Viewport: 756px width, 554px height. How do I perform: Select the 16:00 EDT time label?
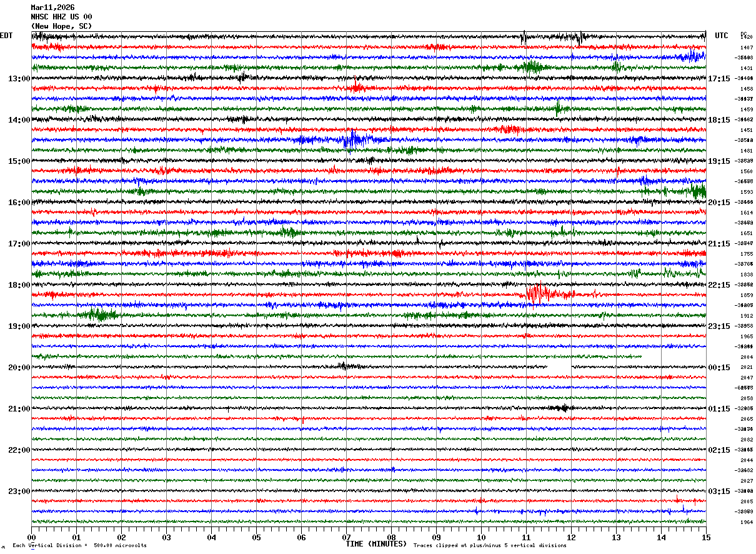[19, 203]
